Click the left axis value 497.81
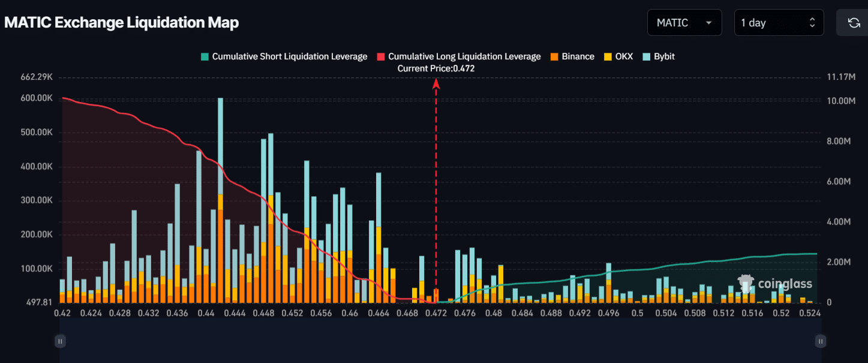Viewport: 868px width, 363px height. click(40, 302)
